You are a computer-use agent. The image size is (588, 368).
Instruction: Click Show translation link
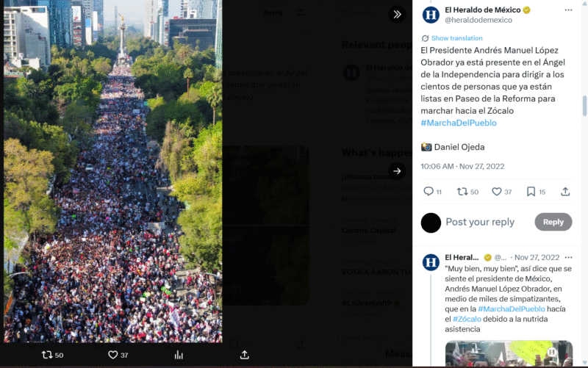[456, 38]
